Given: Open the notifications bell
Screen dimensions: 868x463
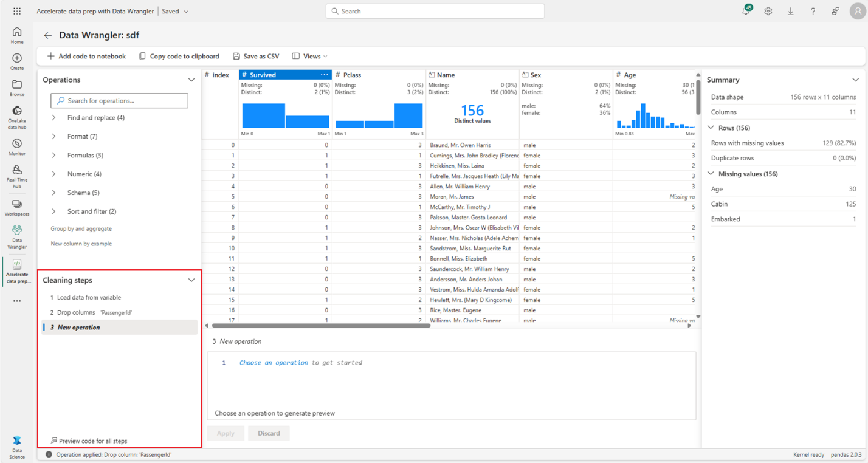Looking at the screenshot, I should (x=746, y=11).
